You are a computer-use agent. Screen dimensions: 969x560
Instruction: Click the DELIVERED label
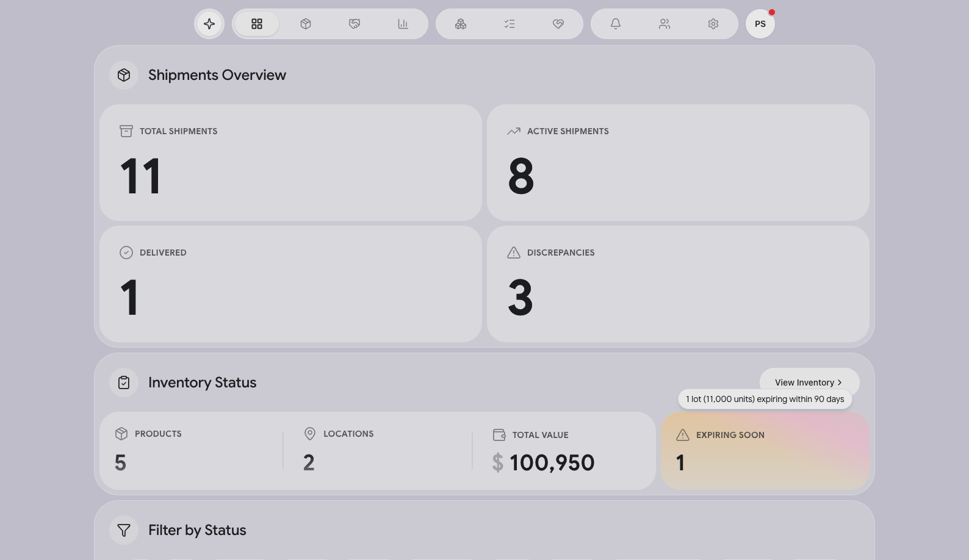(x=163, y=253)
